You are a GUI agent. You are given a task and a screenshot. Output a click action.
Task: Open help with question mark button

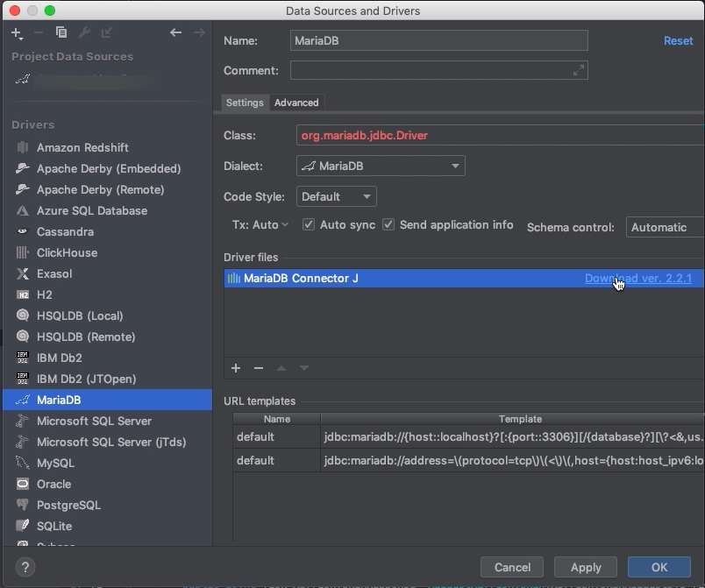click(x=25, y=567)
